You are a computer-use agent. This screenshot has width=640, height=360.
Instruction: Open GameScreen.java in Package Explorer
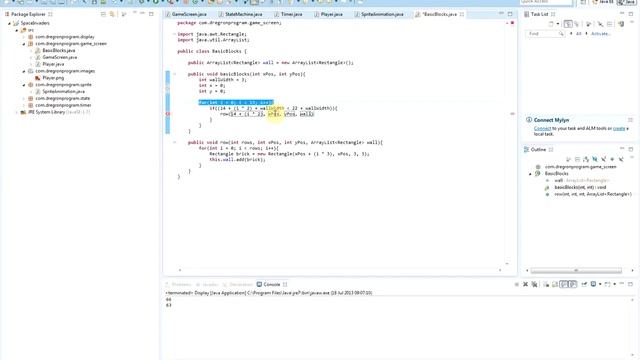(60, 57)
